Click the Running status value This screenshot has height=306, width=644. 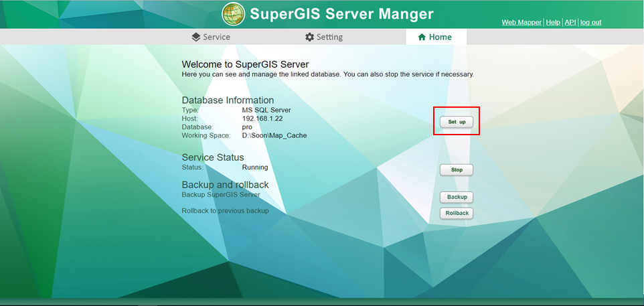pos(255,167)
